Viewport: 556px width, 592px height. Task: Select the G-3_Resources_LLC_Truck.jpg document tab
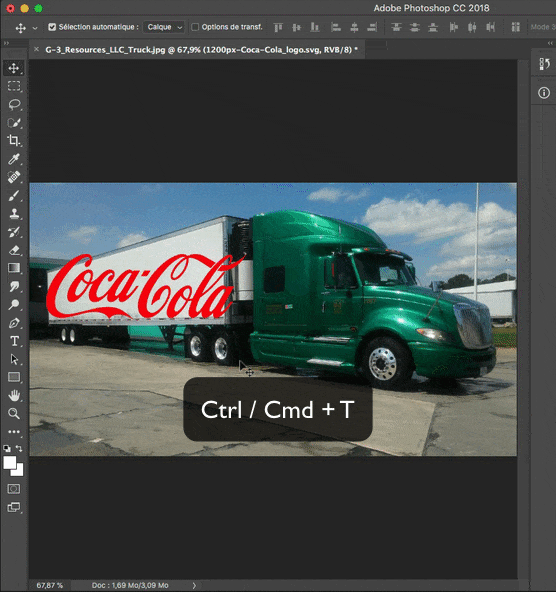[201, 49]
